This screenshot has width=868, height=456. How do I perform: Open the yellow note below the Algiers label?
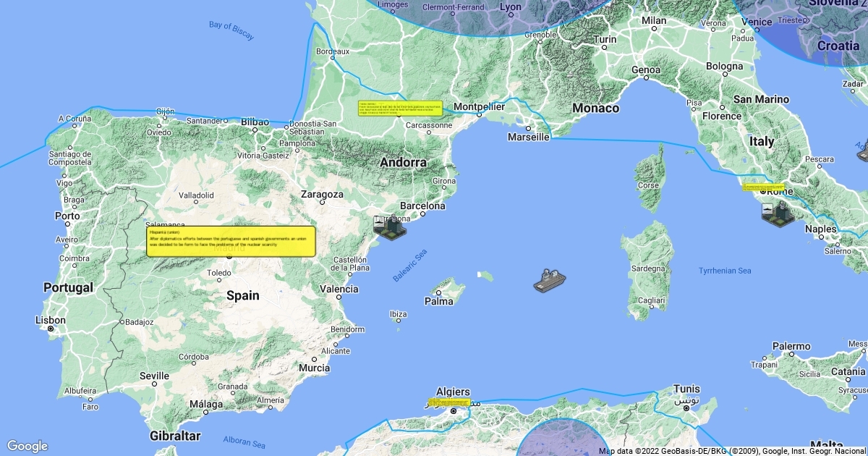(x=449, y=402)
